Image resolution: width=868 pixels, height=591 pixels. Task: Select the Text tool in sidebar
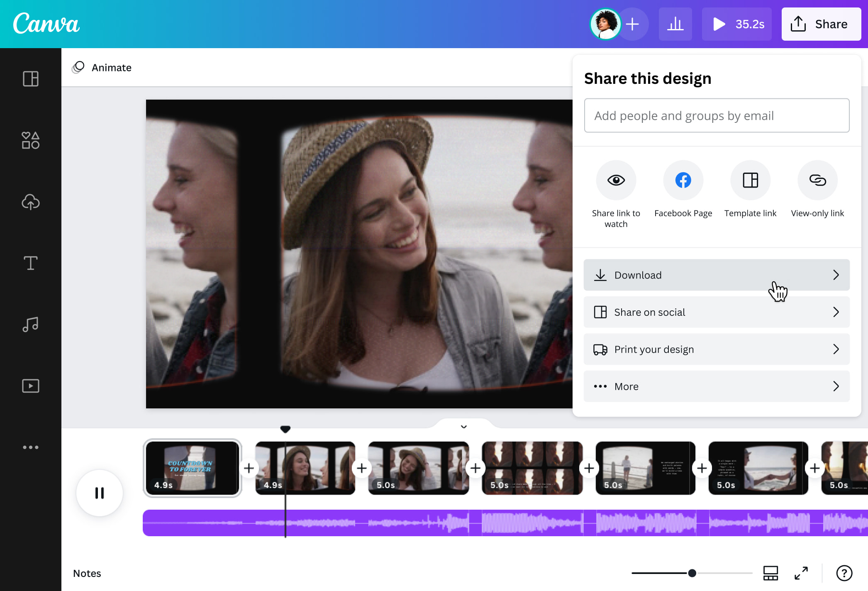coord(30,263)
